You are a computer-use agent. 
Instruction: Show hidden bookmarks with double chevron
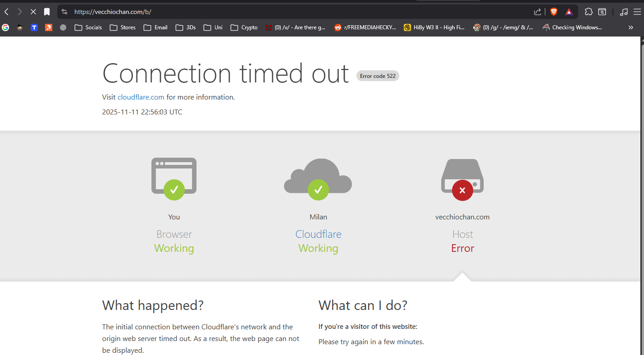[630, 27]
